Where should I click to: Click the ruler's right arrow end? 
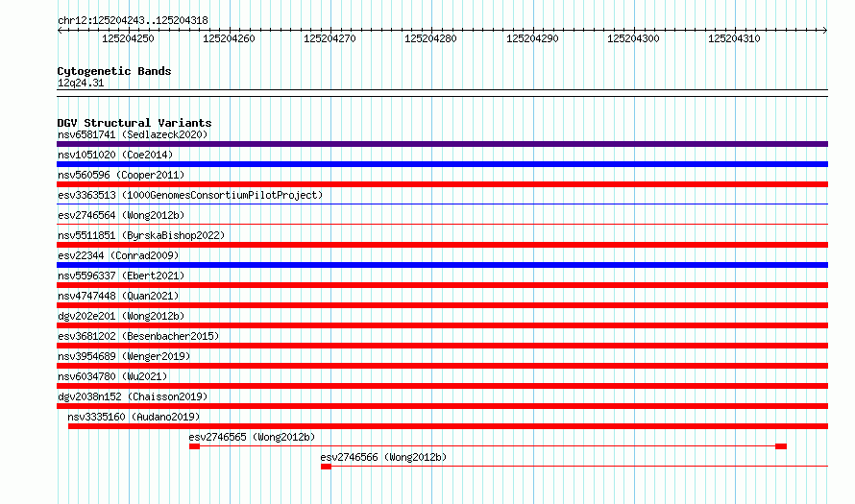tap(825, 31)
